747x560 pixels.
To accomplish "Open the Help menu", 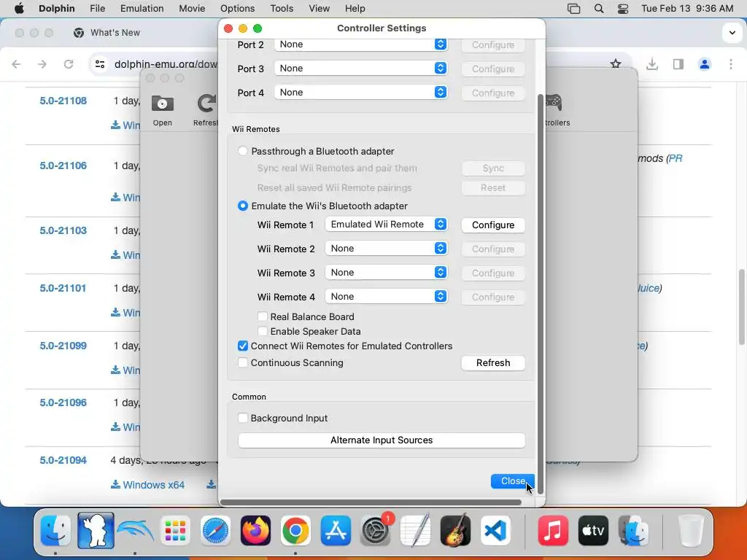I will [355, 9].
